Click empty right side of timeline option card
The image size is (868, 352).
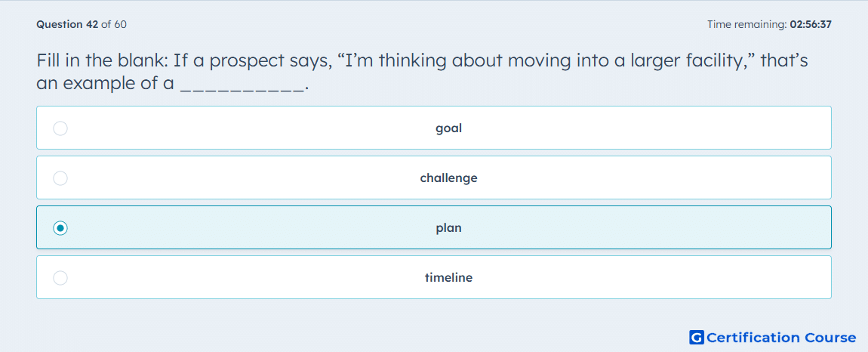(x=664, y=277)
